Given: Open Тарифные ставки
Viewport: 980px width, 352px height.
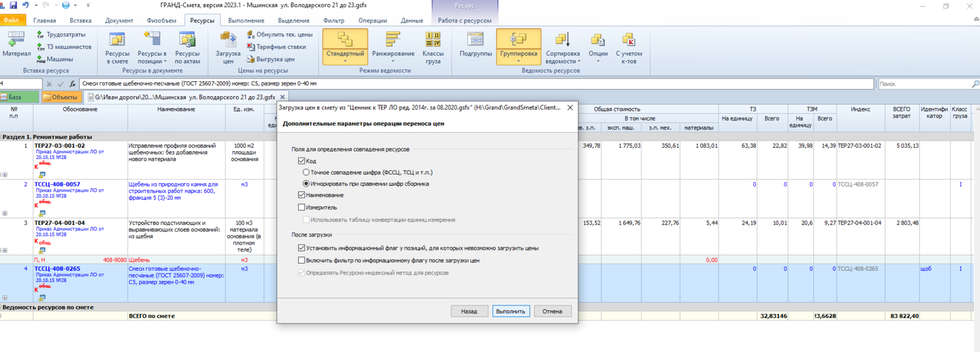Looking at the screenshot, I should 276,46.
